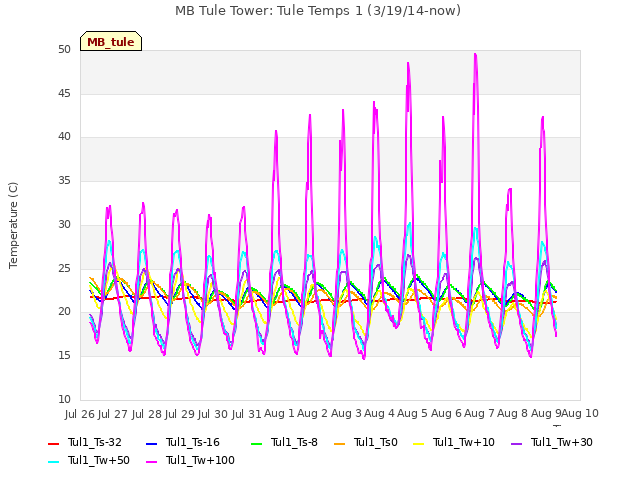Click the blue Tul1_Ts-16 legend swatch
Viewport: 640px width, 480px height.
point(151,443)
